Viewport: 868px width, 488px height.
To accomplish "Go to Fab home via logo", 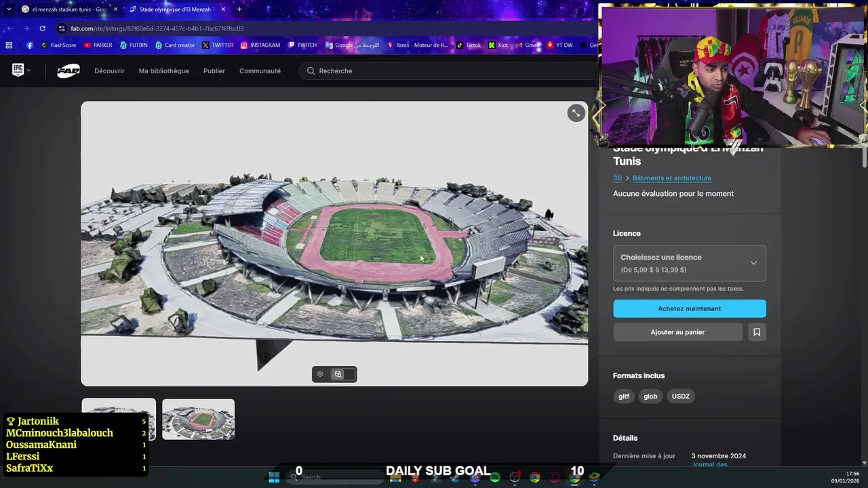I will click(x=68, y=70).
